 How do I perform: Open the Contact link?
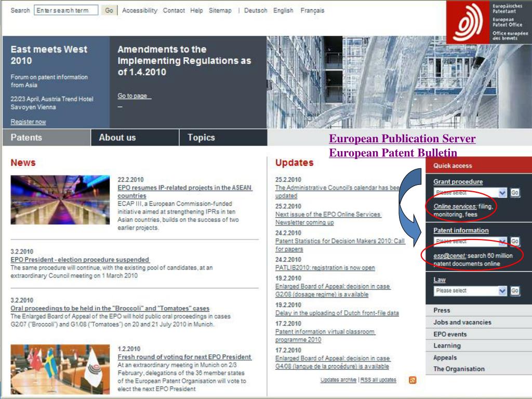pyautogui.click(x=174, y=10)
